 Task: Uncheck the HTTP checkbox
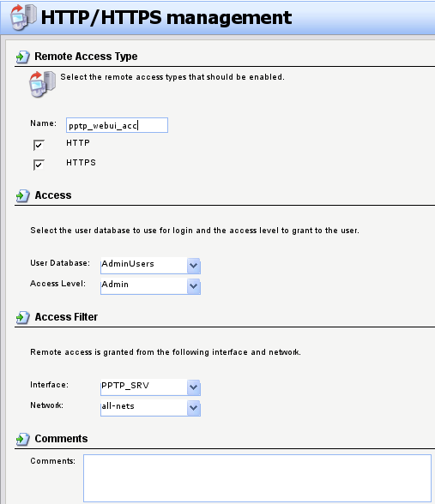click(x=39, y=145)
